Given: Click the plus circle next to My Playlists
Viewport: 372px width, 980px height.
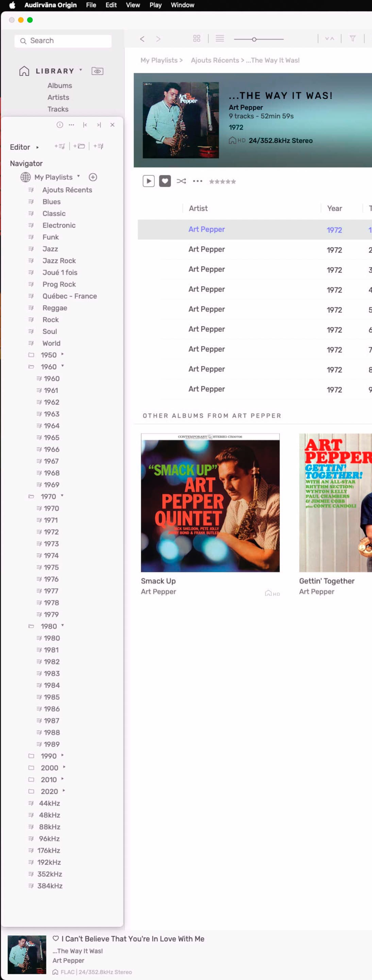Looking at the screenshot, I should (93, 177).
